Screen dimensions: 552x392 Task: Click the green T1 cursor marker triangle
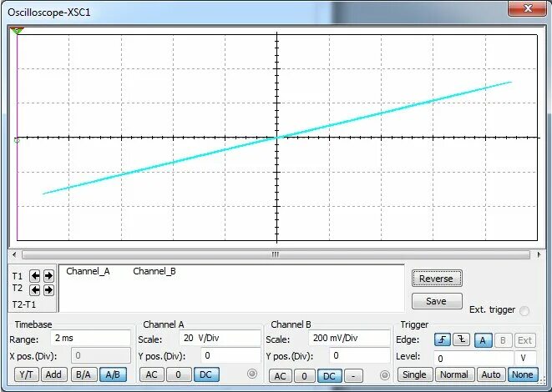point(16,31)
